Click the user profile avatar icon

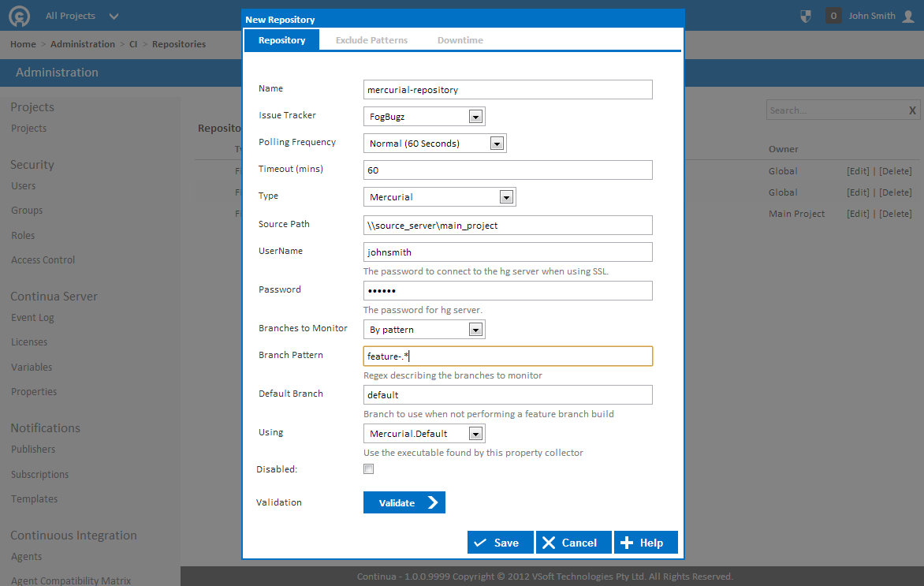[x=908, y=16]
